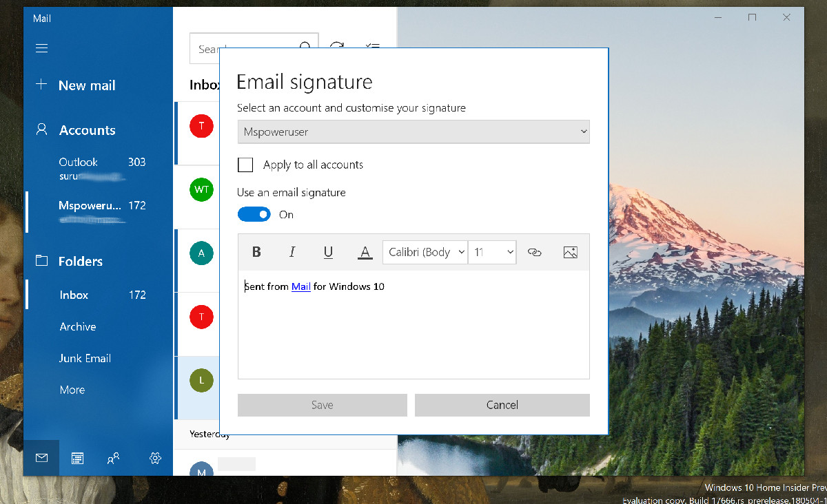The image size is (827, 504).
Task: Click the red T avatar at top
Action: coord(201,126)
